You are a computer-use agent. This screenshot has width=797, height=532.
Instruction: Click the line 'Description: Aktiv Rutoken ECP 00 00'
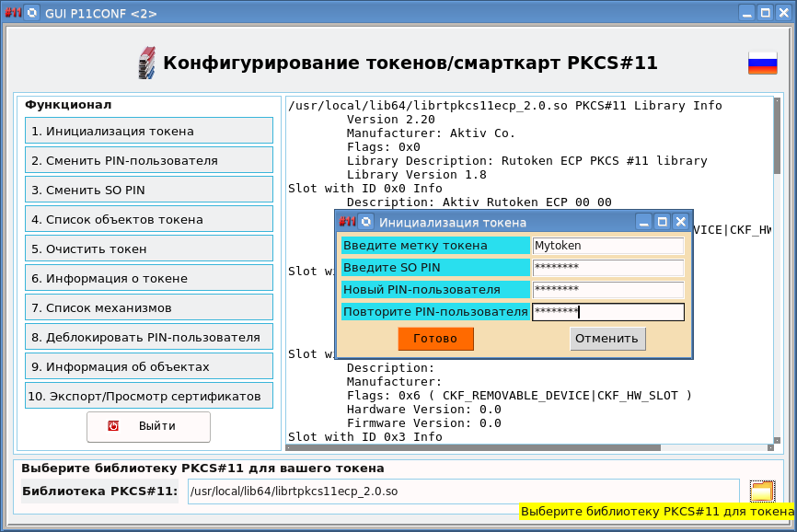tap(479, 202)
